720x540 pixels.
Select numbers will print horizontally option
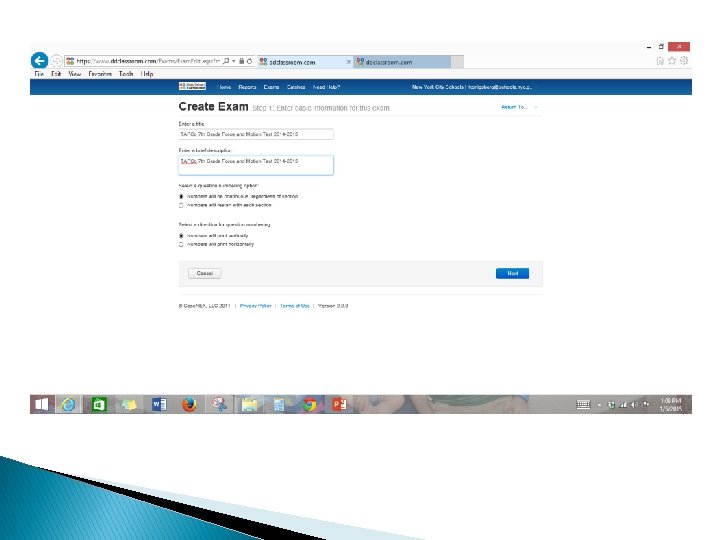181,244
